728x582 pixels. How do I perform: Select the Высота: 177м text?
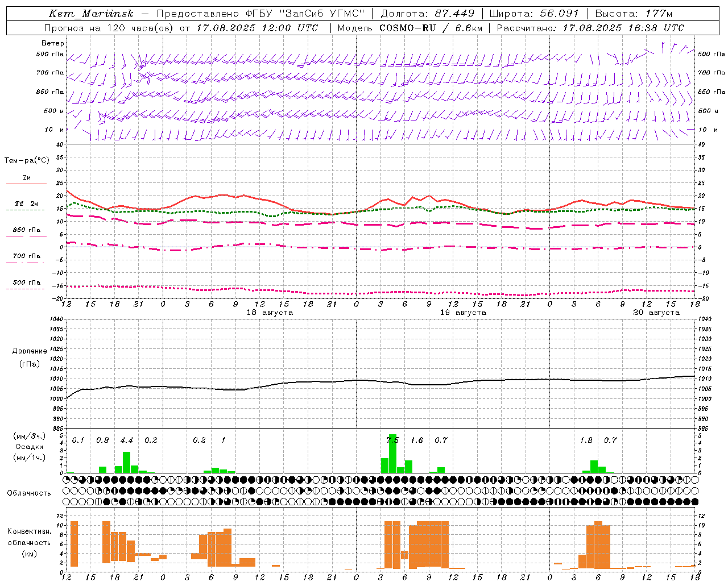point(634,14)
